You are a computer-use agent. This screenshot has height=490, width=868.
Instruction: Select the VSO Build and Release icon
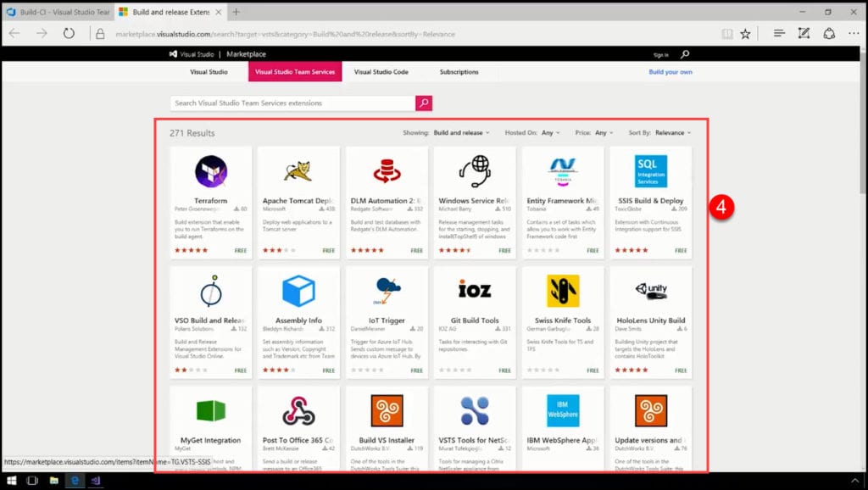point(211,291)
